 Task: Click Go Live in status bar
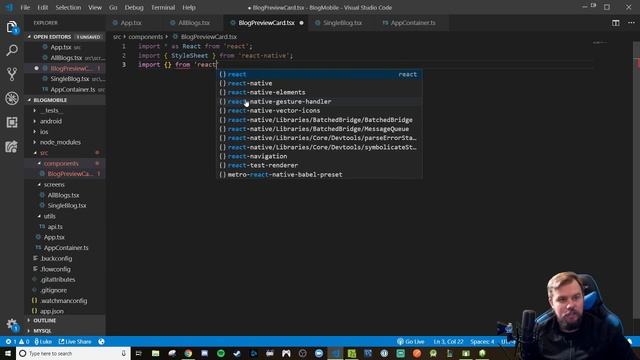point(411,342)
